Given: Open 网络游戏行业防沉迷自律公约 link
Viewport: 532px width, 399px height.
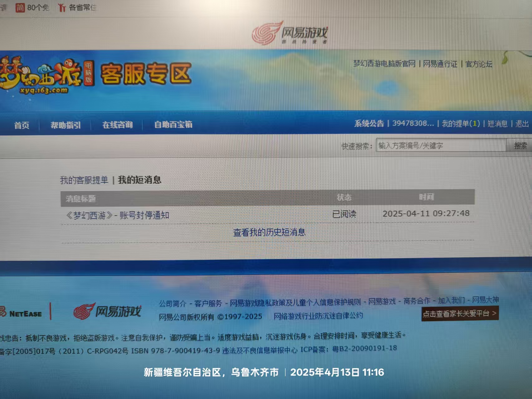Looking at the screenshot, I should pyautogui.click(x=318, y=316).
